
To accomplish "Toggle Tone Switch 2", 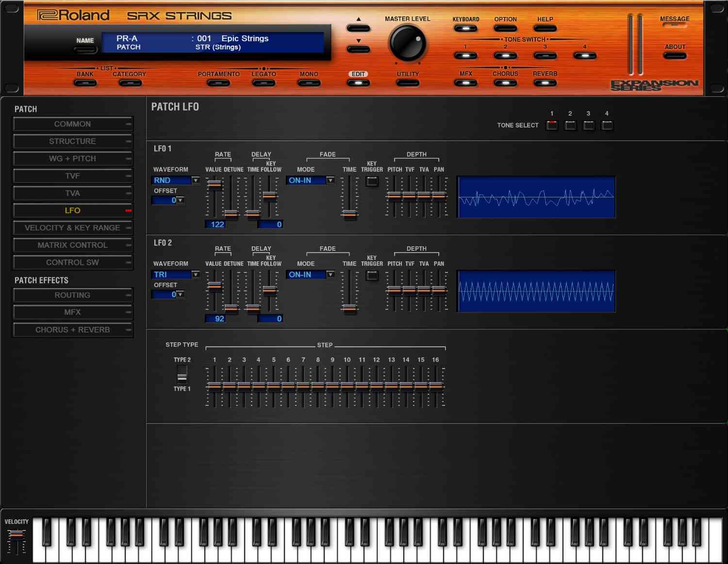I will [x=505, y=55].
